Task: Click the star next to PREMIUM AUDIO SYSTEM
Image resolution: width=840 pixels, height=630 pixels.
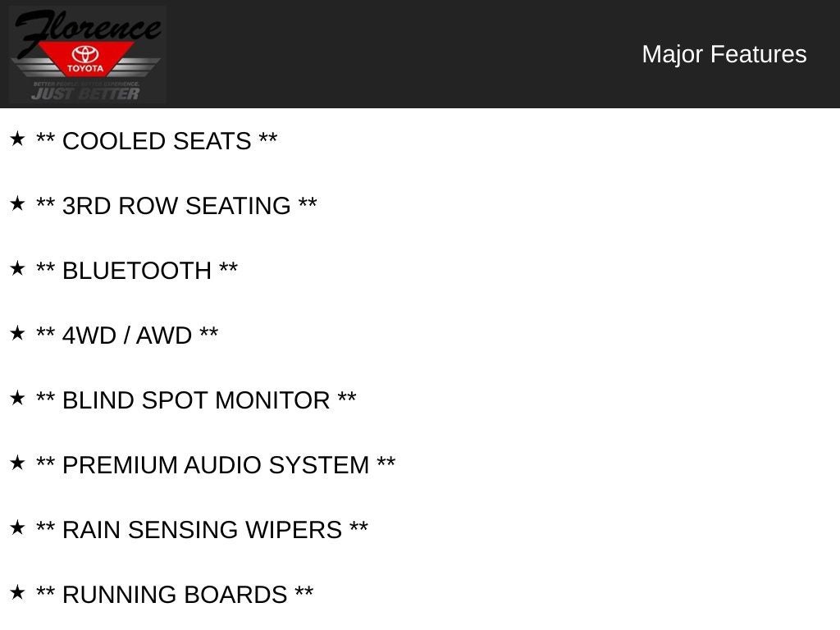Action: (17, 463)
